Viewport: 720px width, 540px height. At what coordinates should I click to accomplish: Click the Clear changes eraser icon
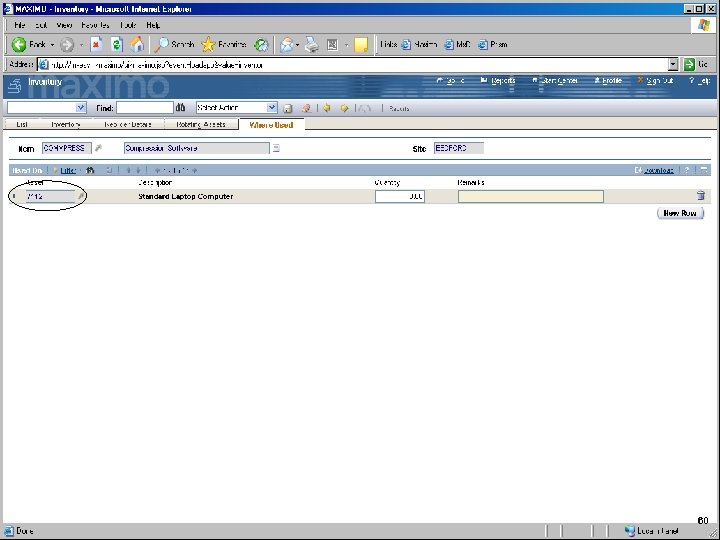306,108
